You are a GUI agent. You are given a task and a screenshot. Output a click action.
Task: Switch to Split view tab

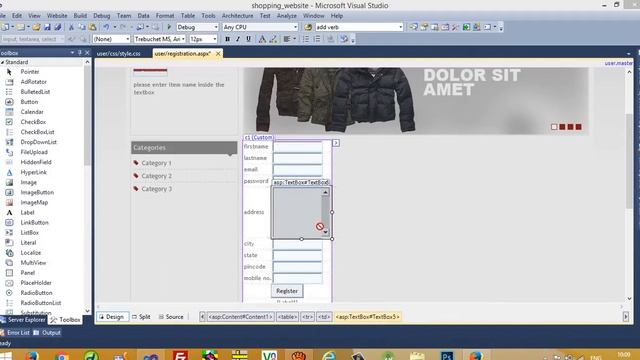pos(141,317)
